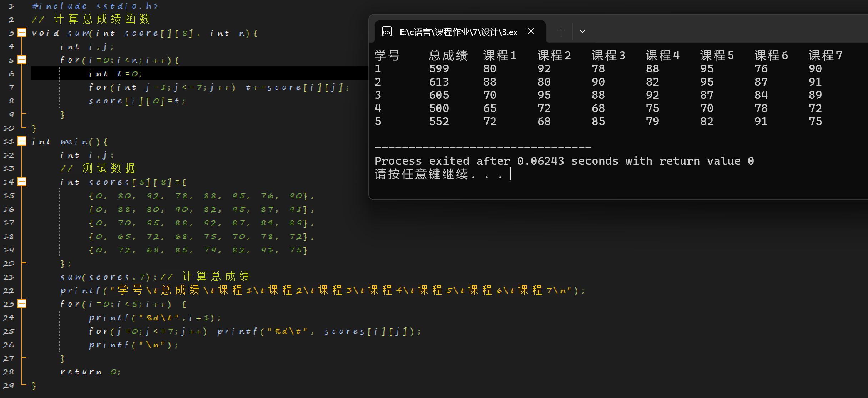Click line number 6 in the gutter

click(x=11, y=74)
